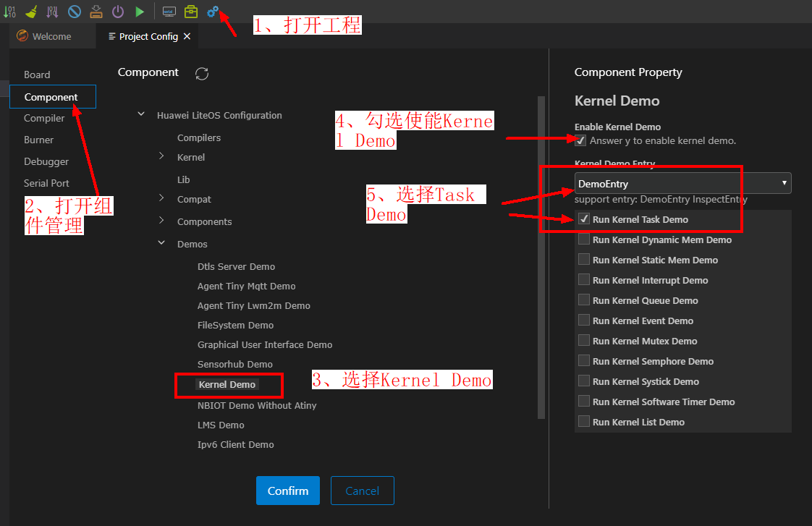
Task: Select Graphical User Interface Demo item
Action: 265,345
